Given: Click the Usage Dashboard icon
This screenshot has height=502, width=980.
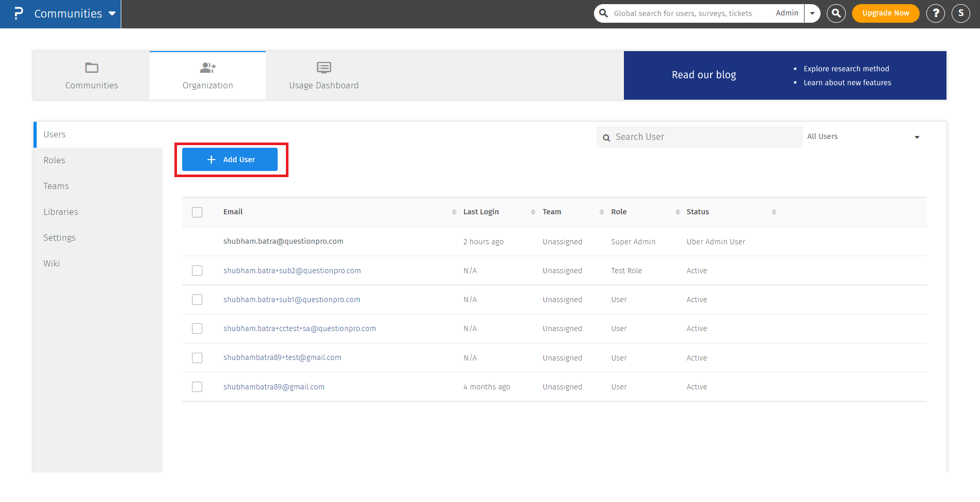Looking at the screenshot, I should [x=324, y=68].
